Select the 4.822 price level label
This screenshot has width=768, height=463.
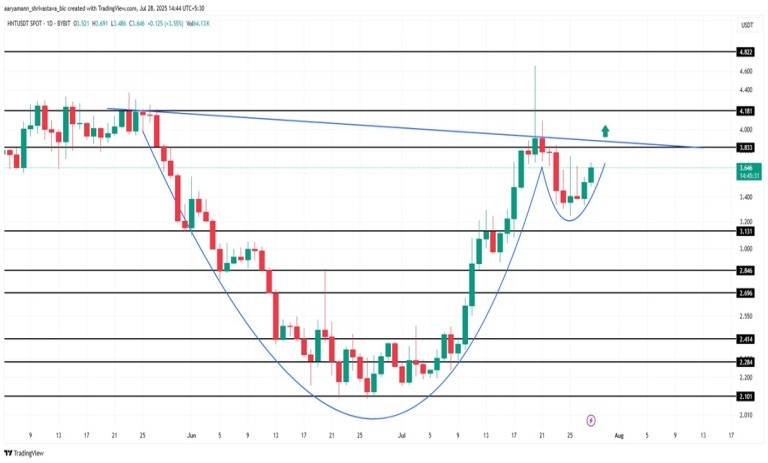[745, 52]
